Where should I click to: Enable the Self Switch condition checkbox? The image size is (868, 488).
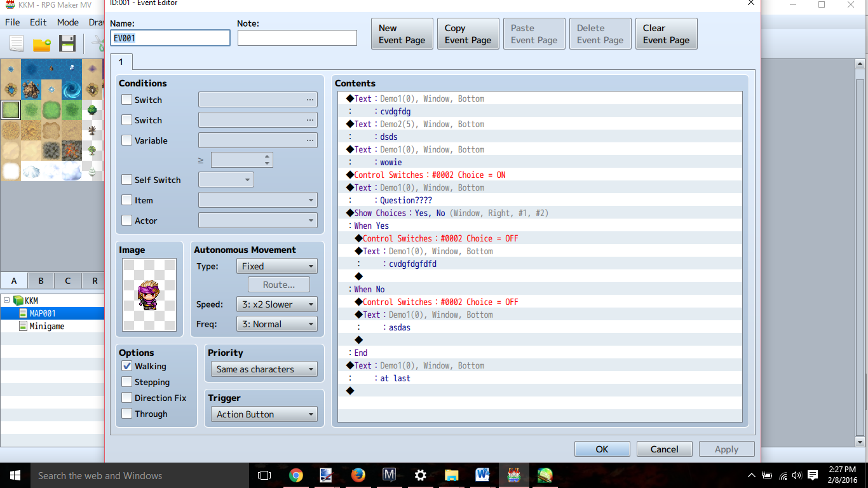pyautogui.click(x=127, y=180)
